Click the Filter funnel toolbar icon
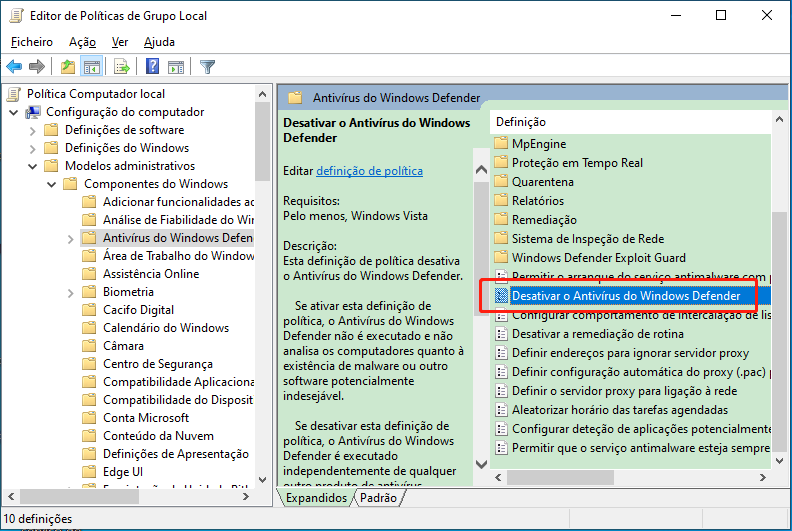 click(207, 66)
